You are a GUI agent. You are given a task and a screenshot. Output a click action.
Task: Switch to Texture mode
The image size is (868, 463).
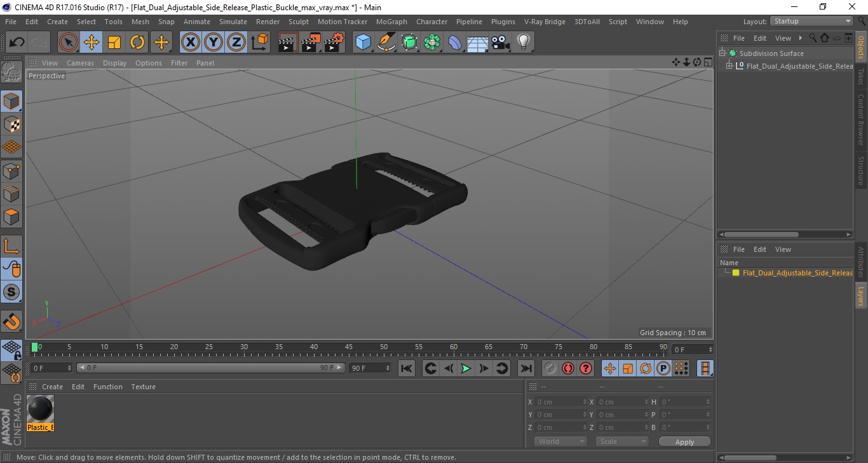click(x=11, y=124)
